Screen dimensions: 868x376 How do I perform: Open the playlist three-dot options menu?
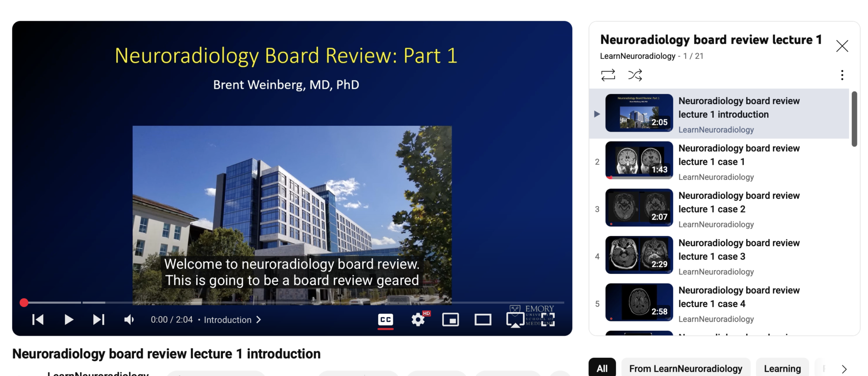[x=842, y=75]
